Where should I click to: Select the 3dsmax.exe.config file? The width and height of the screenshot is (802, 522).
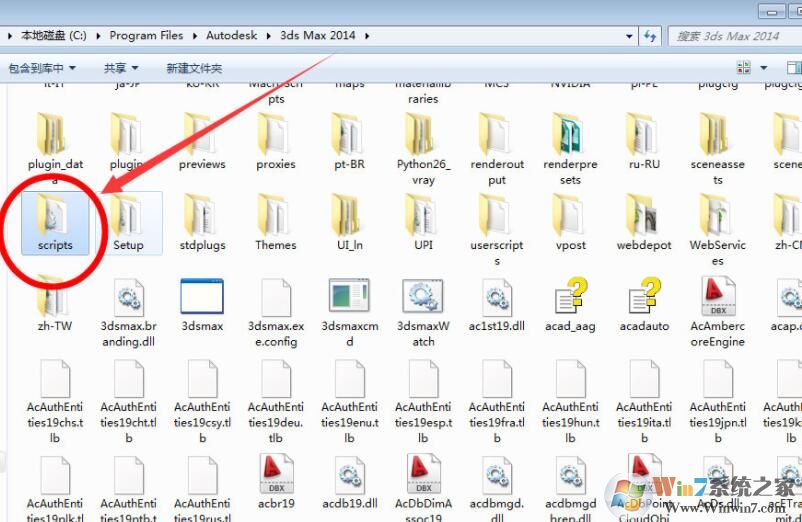(276, 312)
